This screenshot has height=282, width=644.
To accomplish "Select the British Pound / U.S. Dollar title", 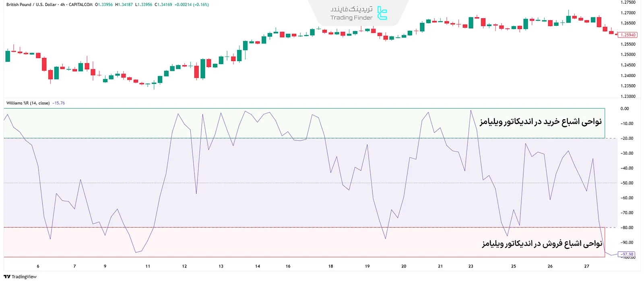I will (31, 5).
